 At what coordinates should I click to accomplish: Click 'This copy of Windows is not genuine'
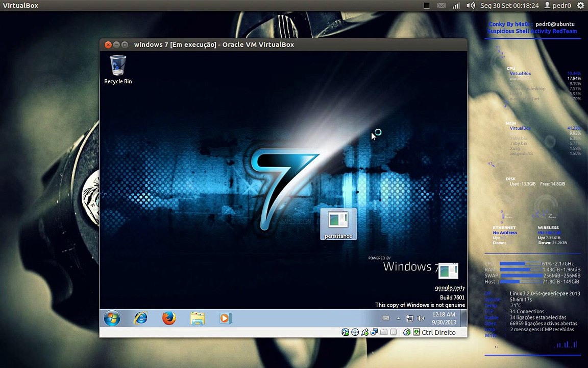click(420, 305)
